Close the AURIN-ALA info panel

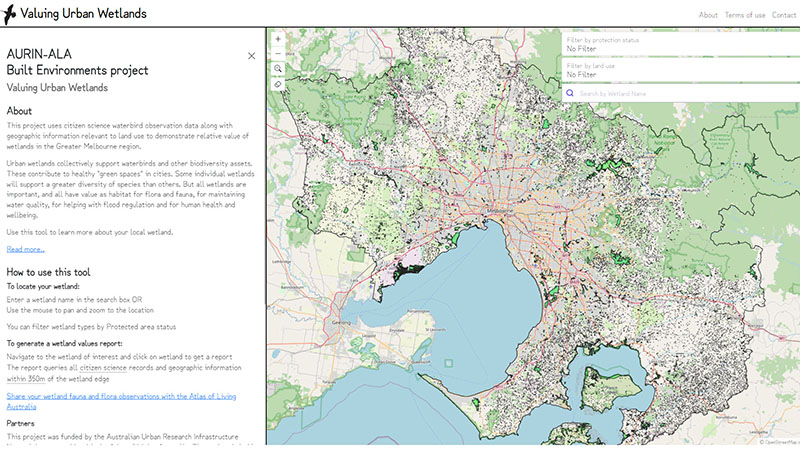(x=252, y=56)
